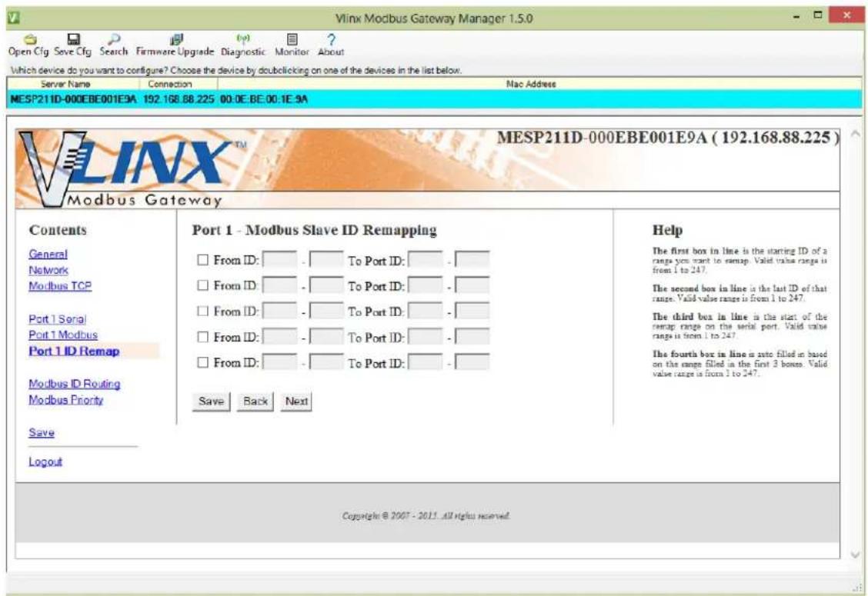The width and height of the screenshot is (868, 596).
Task: Start device Search from the toolbar
Action: pos(113,45)
